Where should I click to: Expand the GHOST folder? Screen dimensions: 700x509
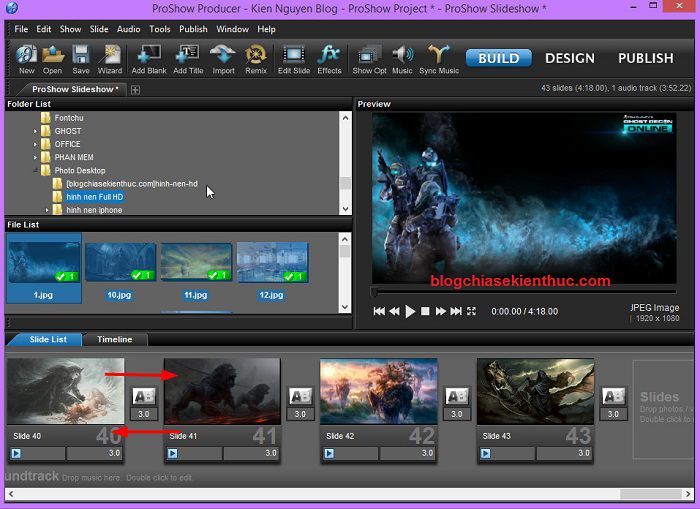pyautogui.click(x=35, y=131)
